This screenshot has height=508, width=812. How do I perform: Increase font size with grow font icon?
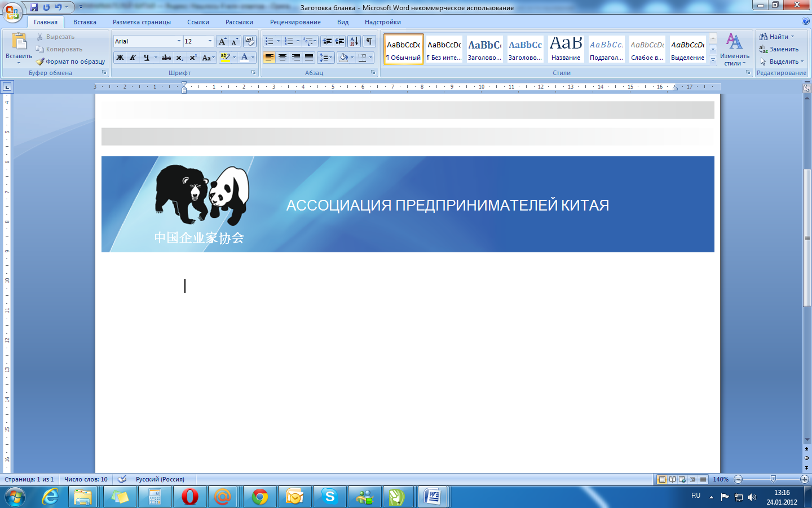pos(222,41)
